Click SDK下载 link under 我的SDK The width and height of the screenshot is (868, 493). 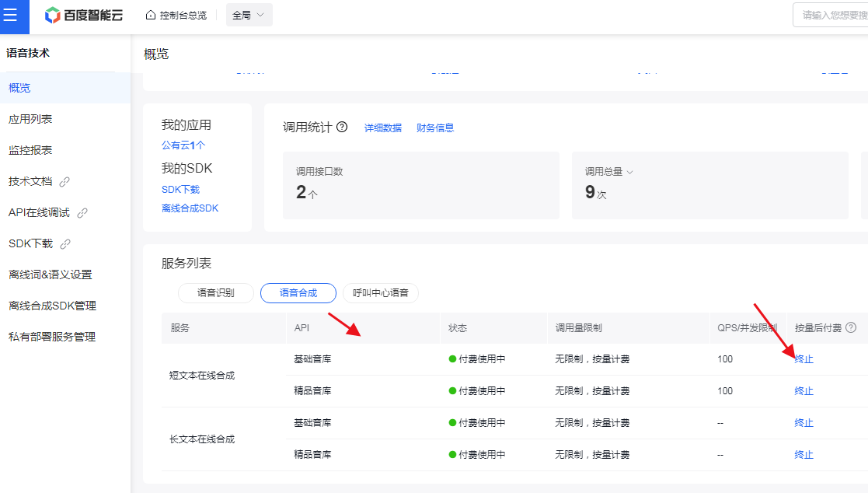click(180, 190)
